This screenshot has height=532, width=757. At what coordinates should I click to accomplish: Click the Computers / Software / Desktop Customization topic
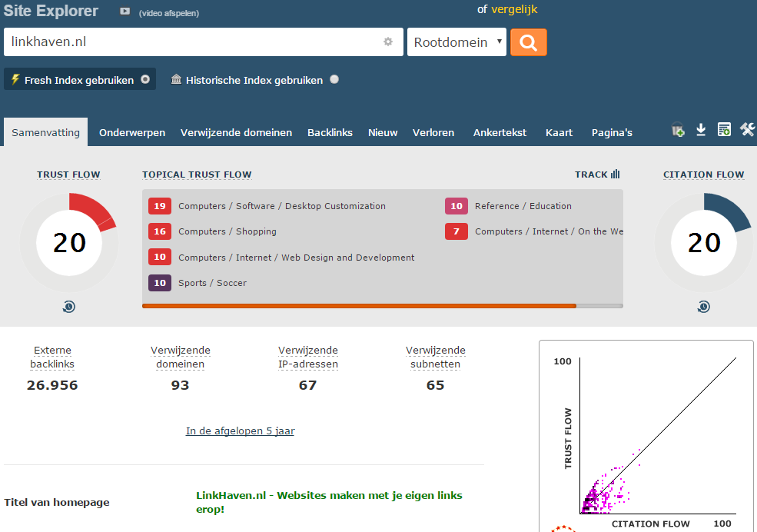282,206
